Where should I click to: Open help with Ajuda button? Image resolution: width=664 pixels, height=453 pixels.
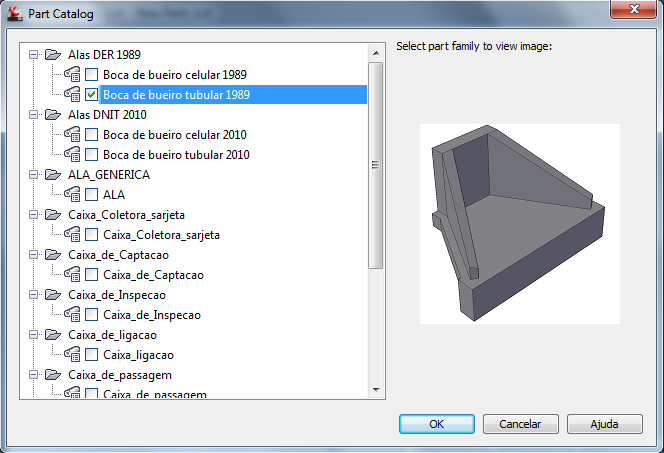pyautogui.click(x=605, y=424)
